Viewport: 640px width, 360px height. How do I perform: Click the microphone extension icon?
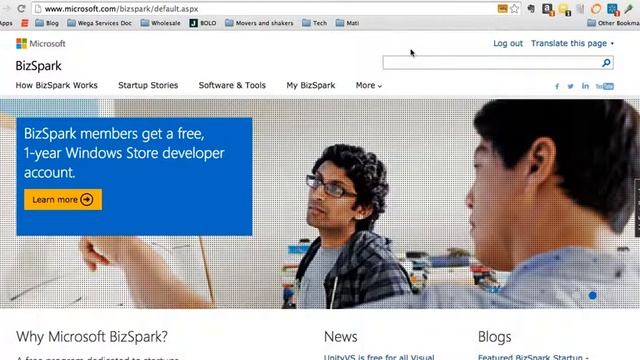tap(629, 9)
